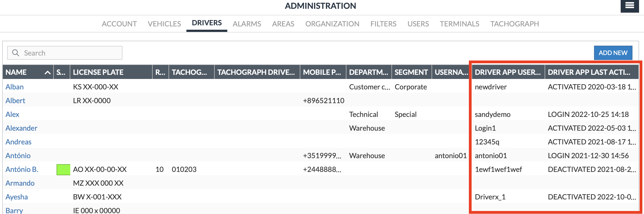This screenshot has height=214, width=644.
Task: Sort by DEPARTM... column header
Action: [369, 72]
